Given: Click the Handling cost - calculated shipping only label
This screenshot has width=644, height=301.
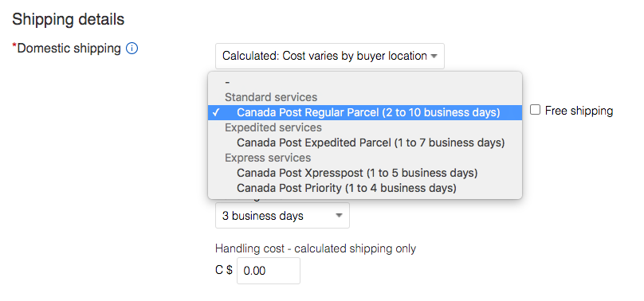Looking at the screenshot, I should [316, 248].
